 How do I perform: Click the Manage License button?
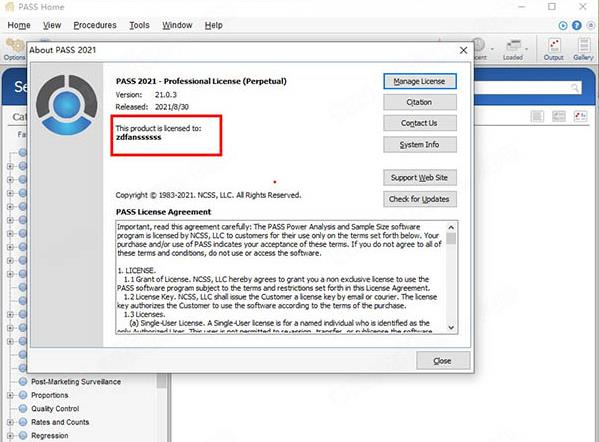point(419,81)
